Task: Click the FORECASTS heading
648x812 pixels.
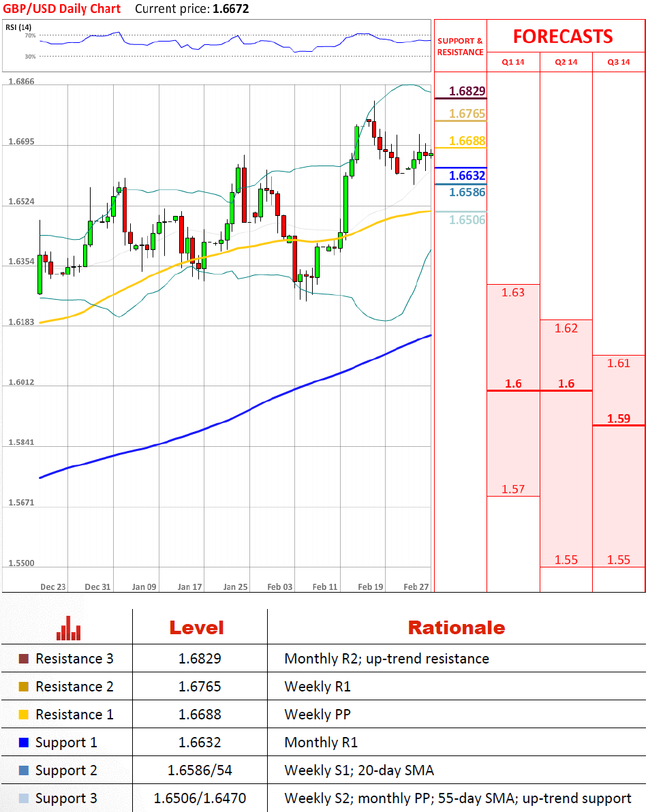Action: pos(563,36)
